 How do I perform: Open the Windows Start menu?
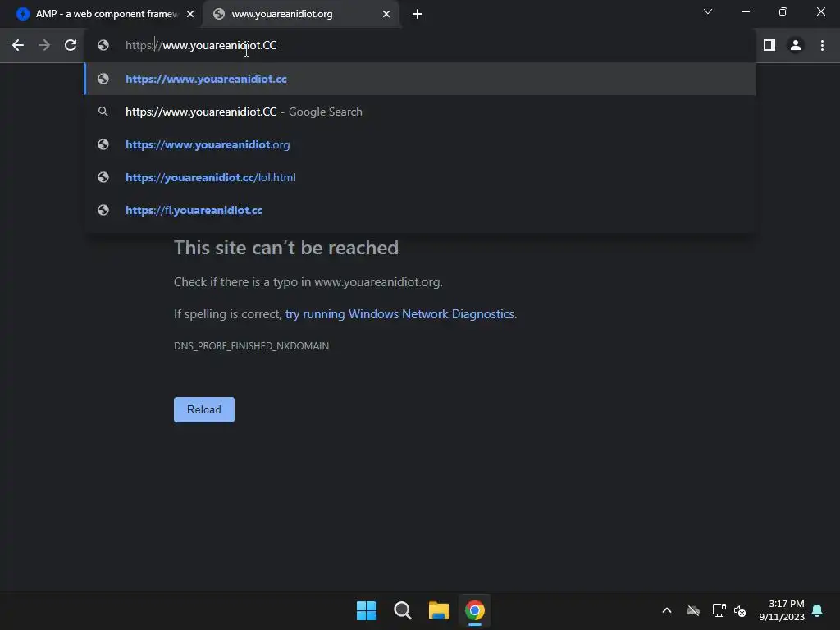[x=367, y=610]
